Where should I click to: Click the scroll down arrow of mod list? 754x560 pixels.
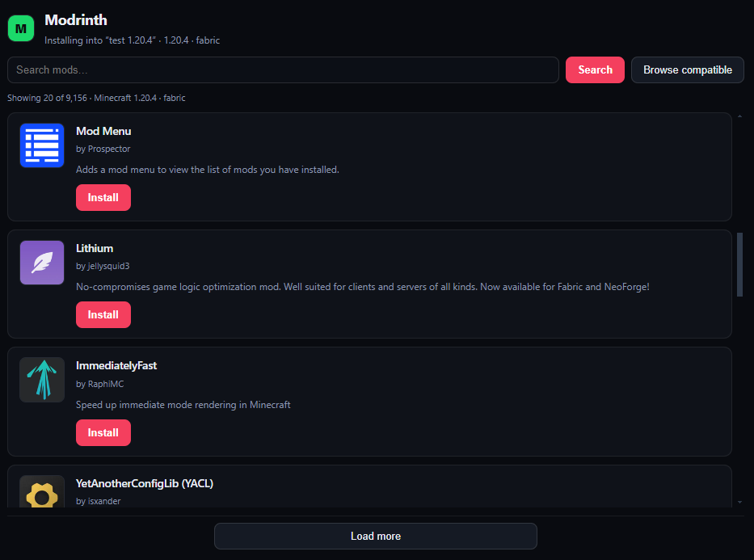pyautogui.click(x=739, y=503)
